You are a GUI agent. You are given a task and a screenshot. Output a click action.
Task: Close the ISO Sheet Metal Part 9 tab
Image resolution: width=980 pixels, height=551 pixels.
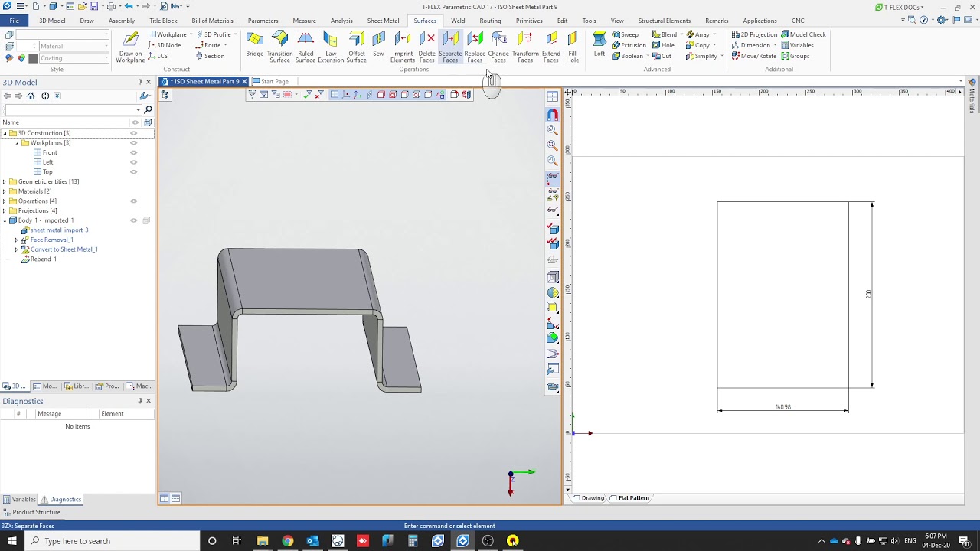pyautogui.click(x=245, y=81)
